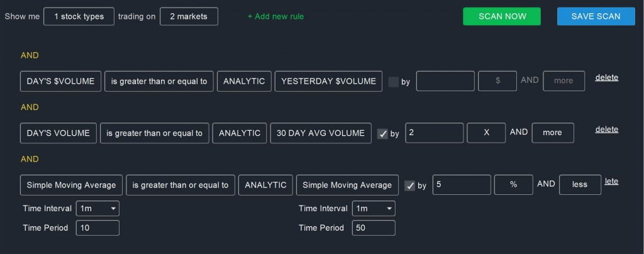Select the YESTERDAY $VOLUME comparison field
The image size is (644, 254).
click(x=328, y=81)
